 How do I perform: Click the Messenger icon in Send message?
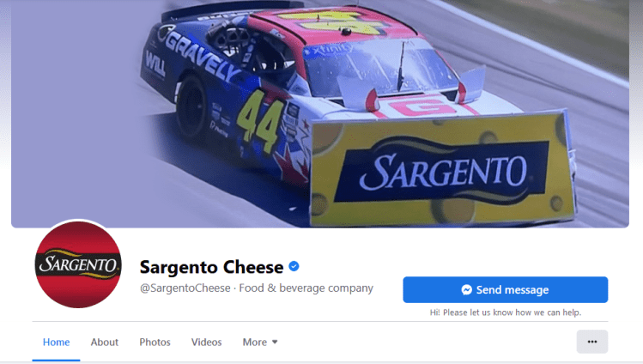(466, 290)
